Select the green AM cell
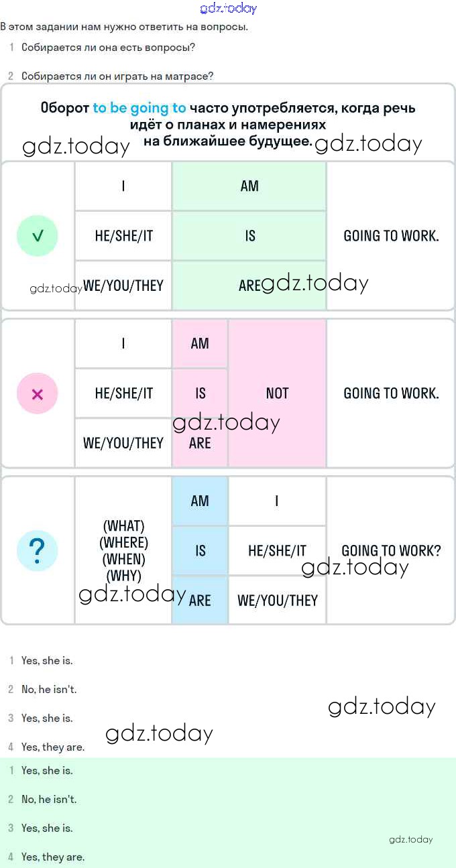Image resolution: width=456 pixels, height=868 pixels. tap(249, 186)
